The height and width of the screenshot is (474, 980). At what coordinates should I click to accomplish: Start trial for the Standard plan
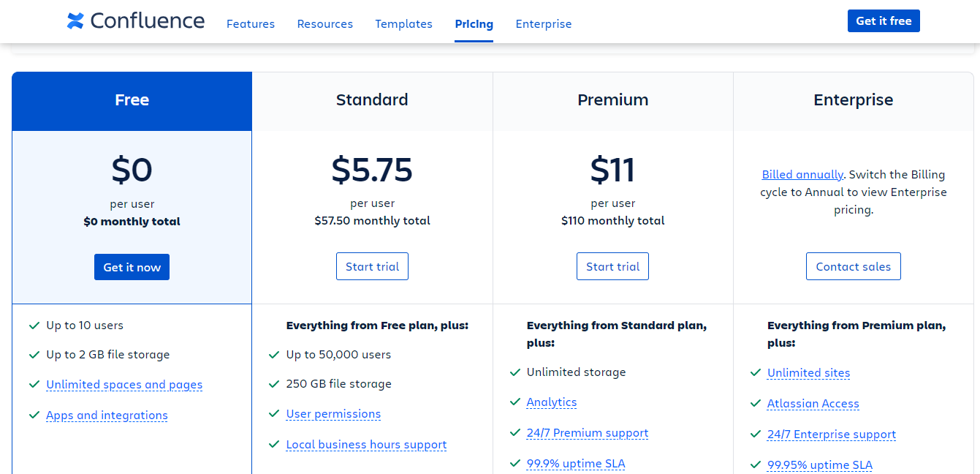click(x=372, y=266)
